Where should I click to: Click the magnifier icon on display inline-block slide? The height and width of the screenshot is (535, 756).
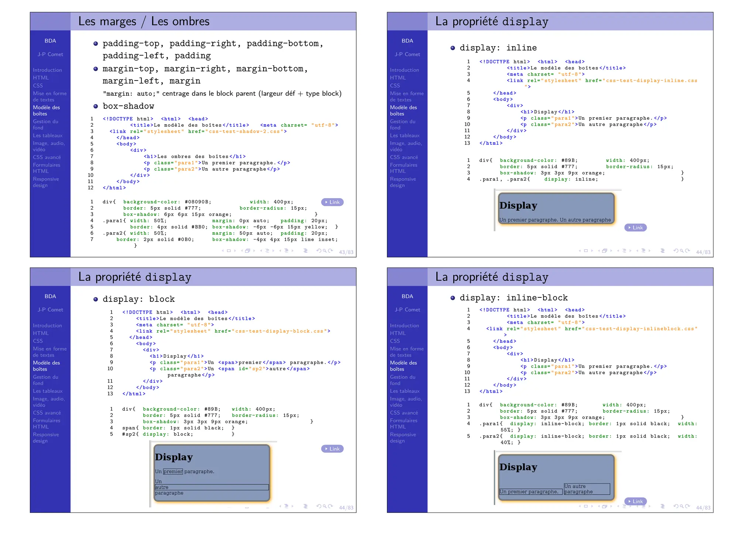click(x=682, y=507)
